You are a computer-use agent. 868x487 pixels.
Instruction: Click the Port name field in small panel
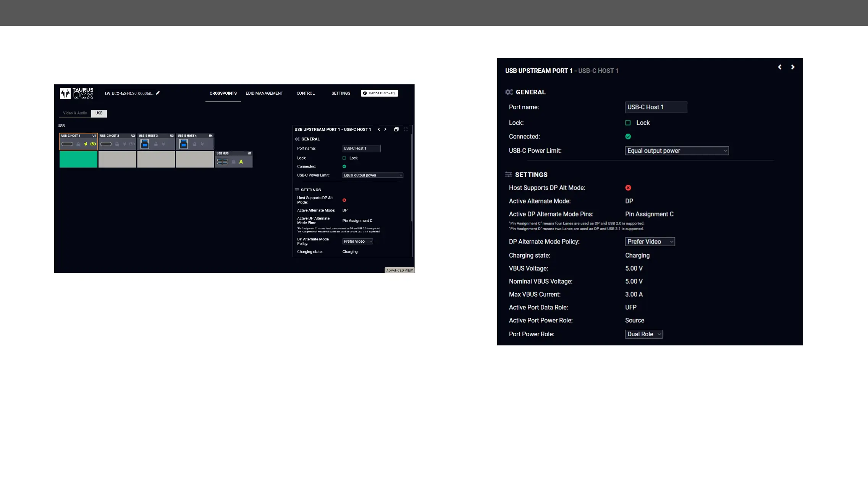pyautogui.click(x=361, y=148)
